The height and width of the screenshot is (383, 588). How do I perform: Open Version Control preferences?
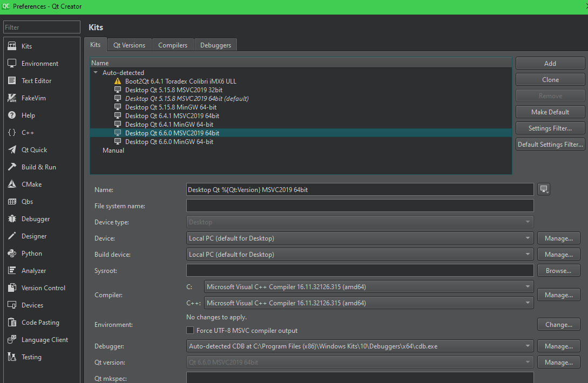click(x=42, y=288)
